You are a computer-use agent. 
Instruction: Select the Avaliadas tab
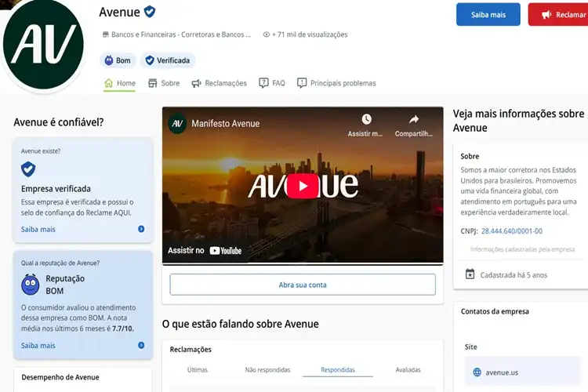(408, 370)
